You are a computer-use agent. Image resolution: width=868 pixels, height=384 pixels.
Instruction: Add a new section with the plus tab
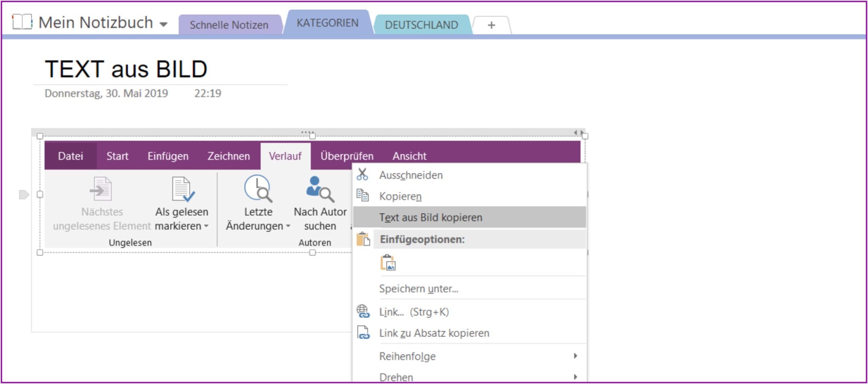tap(491, 25)
